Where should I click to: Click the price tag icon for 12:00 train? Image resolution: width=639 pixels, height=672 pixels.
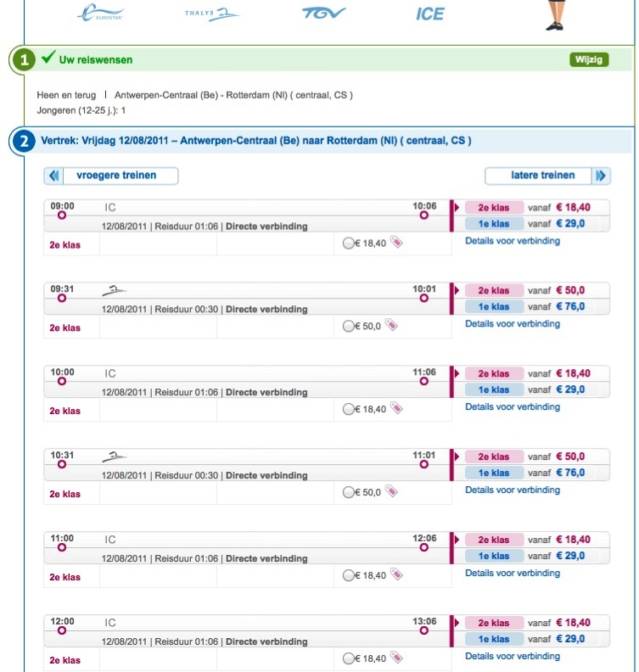[x=396, y=658]
